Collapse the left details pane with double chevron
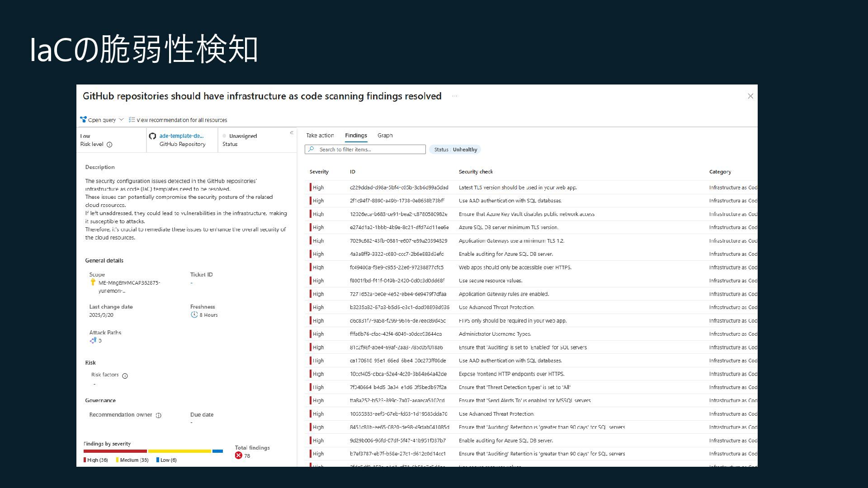Viewport: 868px width, 488px height. 292,133
